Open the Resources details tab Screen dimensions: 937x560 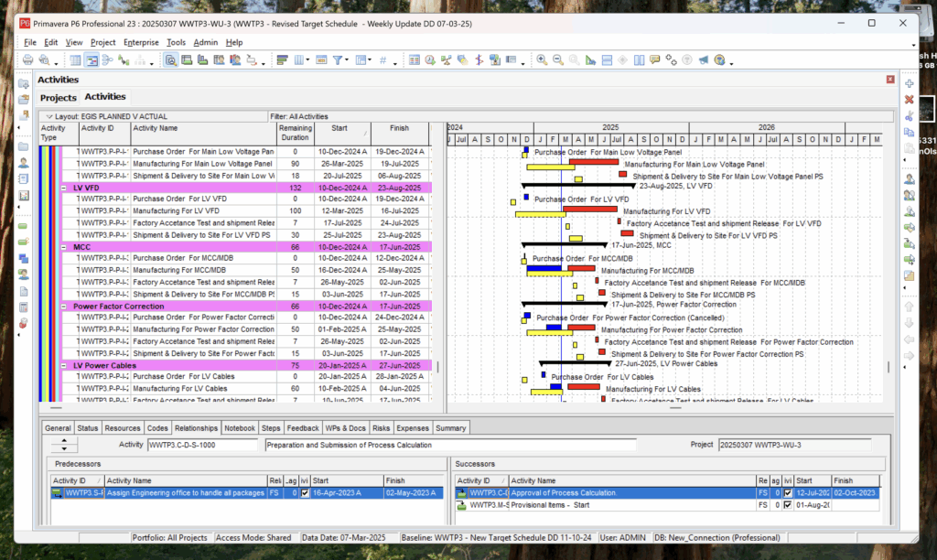123,428
